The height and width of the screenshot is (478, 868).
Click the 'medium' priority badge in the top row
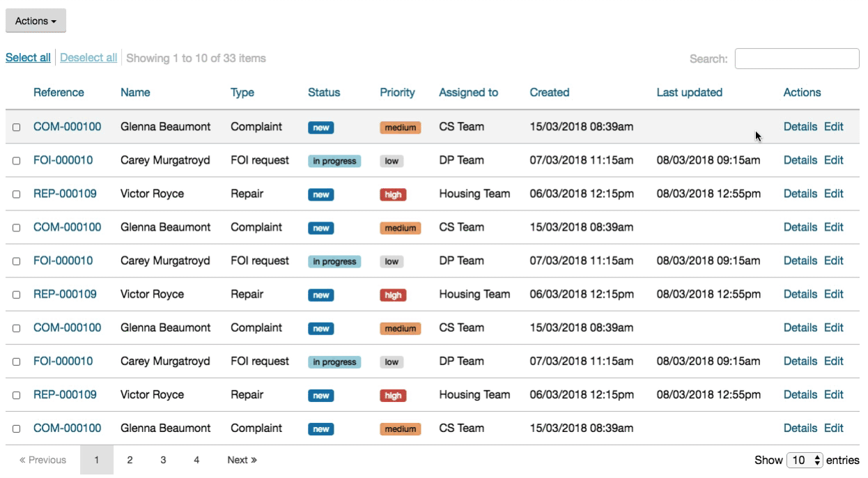(x=400, y=128)
